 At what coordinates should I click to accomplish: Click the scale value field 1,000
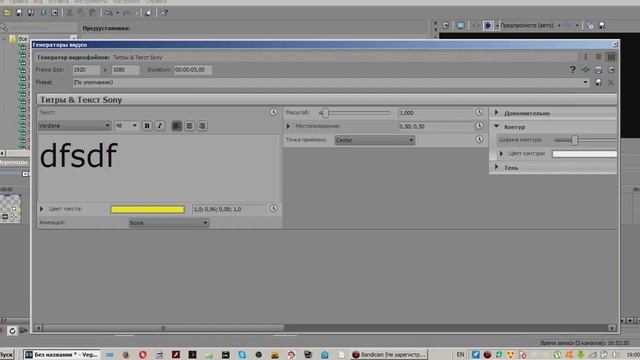click(x=435, y=113)
